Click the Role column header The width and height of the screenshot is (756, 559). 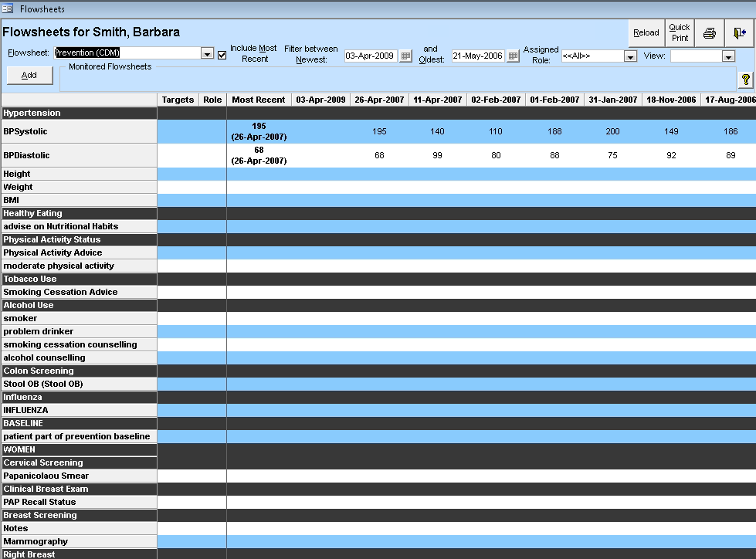tap(212, 100)
